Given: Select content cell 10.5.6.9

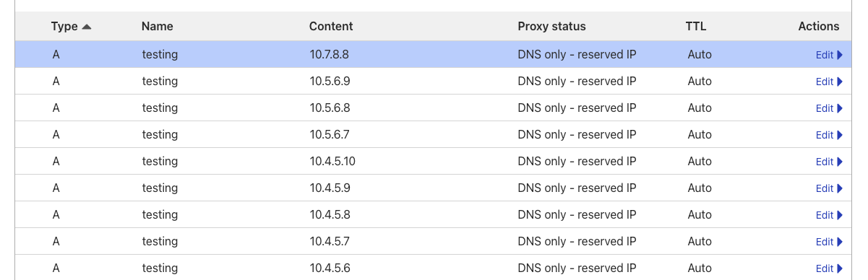Looking at the screenshot, I should tap(330, 81).
